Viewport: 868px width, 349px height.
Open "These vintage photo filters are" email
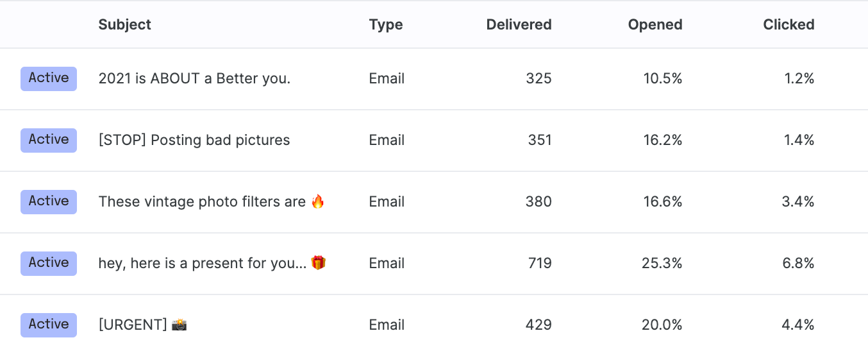tap(202, 201)
